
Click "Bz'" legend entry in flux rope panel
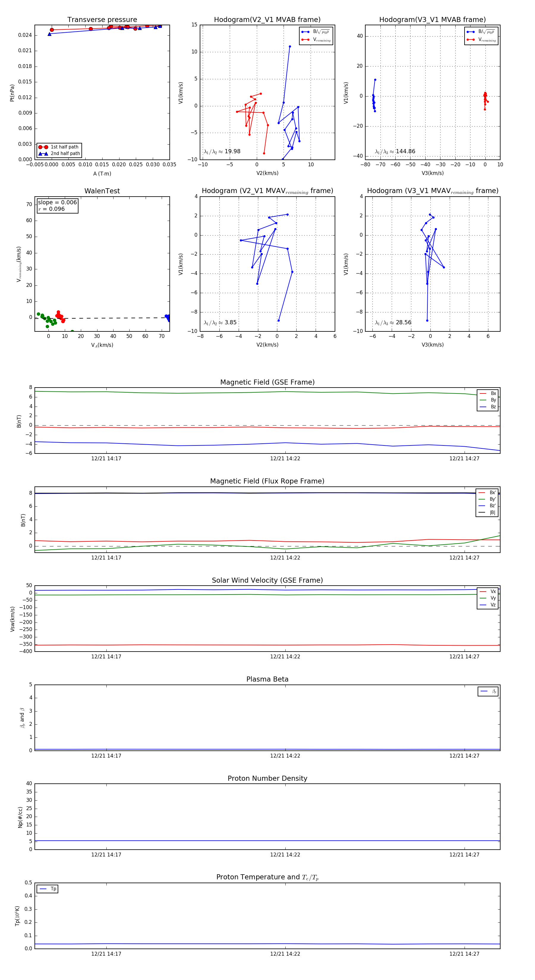[x=487, y=506]
